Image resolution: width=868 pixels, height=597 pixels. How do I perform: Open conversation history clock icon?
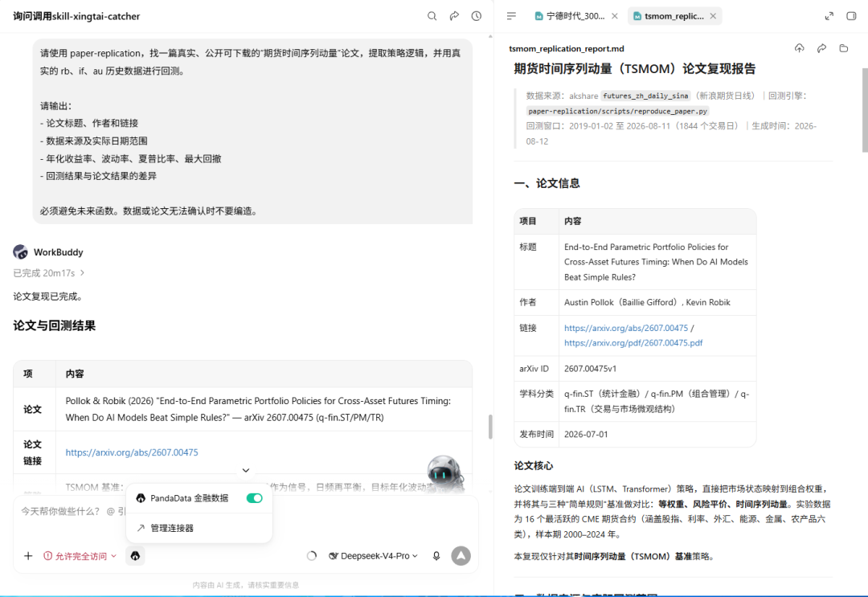coord(477,16)
